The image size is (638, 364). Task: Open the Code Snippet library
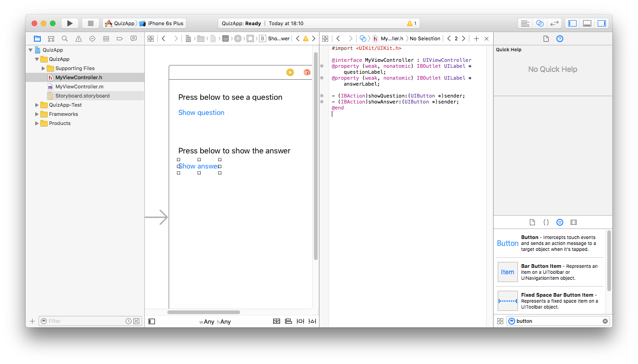[546, 223]
